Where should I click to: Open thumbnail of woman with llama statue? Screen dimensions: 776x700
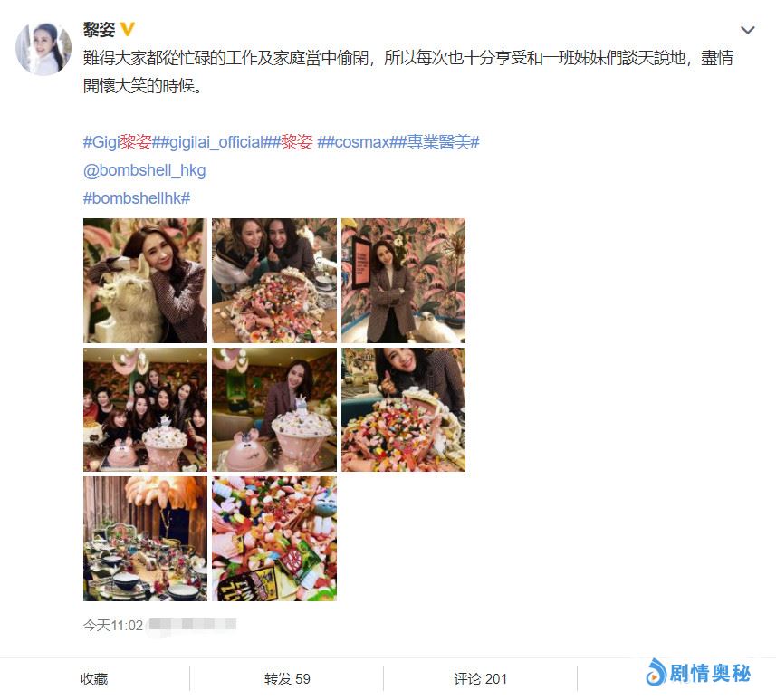tap(146, 281)
